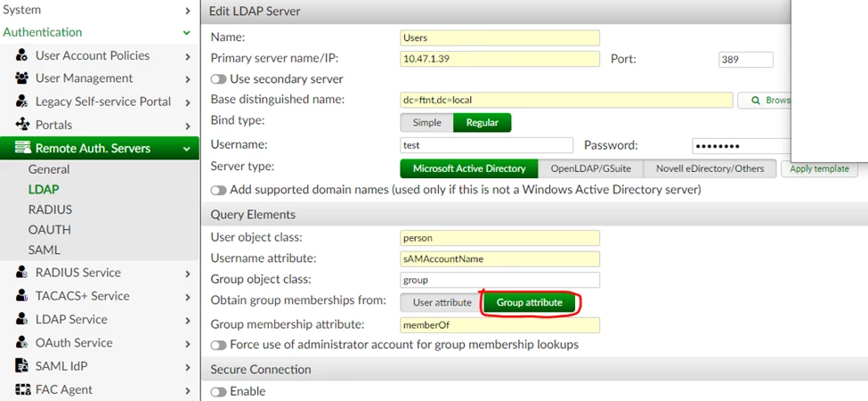Expand FAC Agent chevron
The image size is (868, 401).
tap(188, 390)
